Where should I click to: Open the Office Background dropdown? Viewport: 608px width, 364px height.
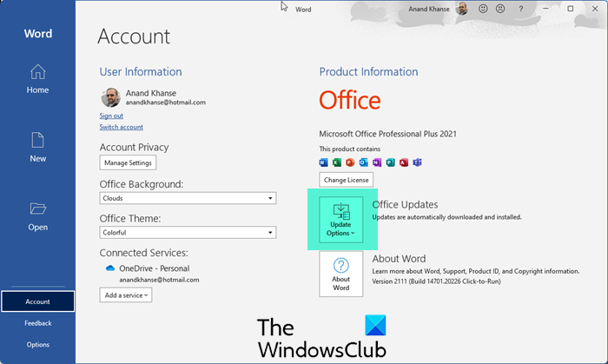pos(188,198)
